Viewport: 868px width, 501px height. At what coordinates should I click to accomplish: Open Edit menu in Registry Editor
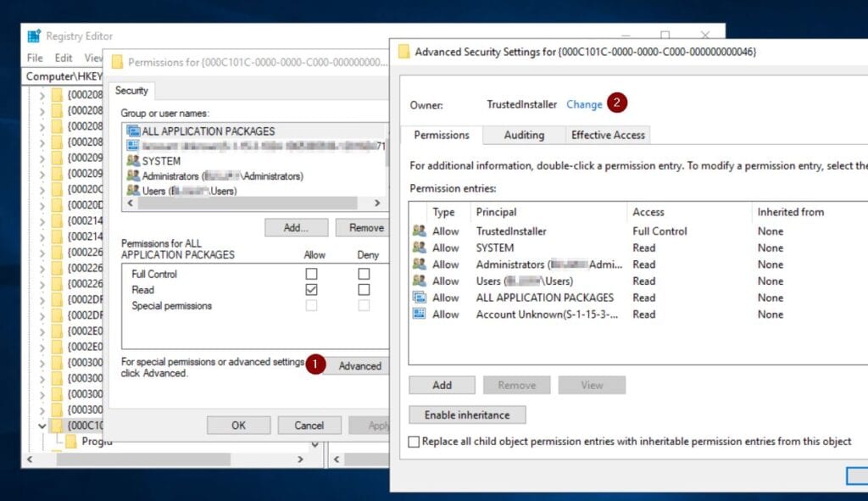(63, 58)
